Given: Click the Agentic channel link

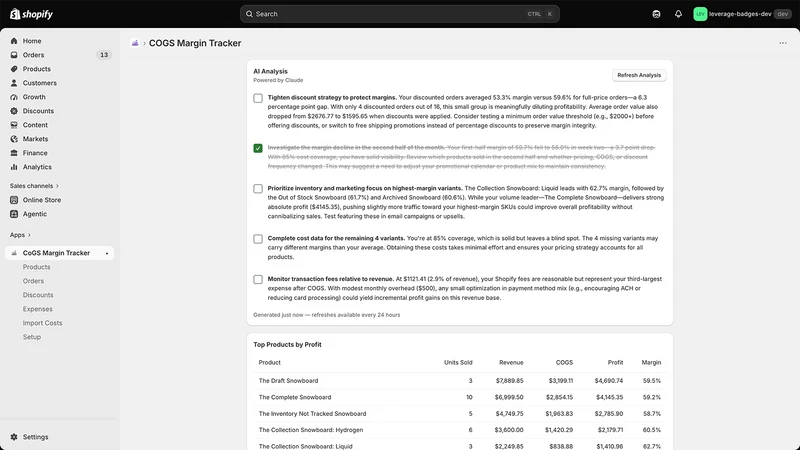Looking at the screenshot, I should [x=35, y=214].
